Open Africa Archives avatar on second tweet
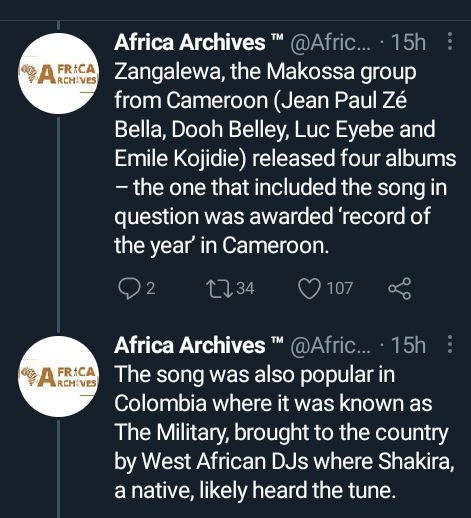This screenshot has height=518, width=471. click(x=59, y=376)
